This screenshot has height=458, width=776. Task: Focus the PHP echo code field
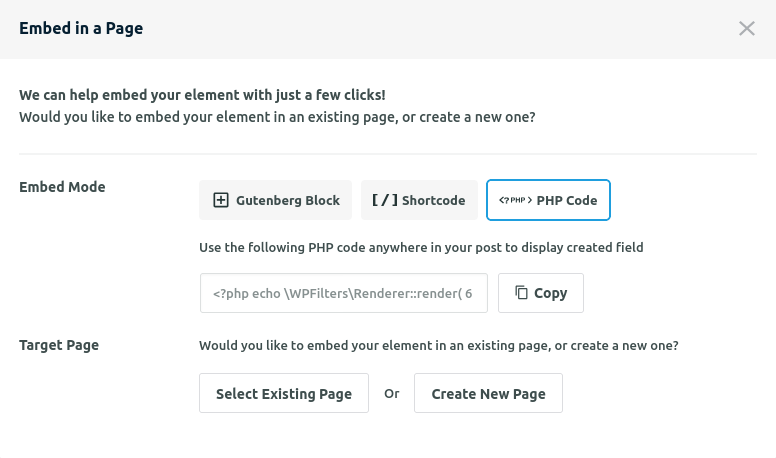[343, 293]
